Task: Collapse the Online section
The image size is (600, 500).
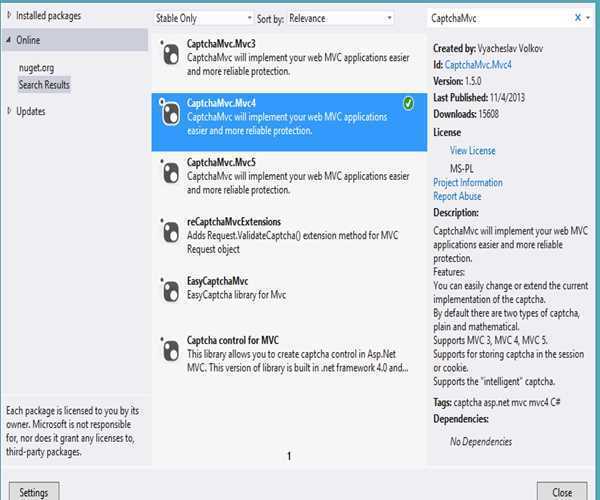Action: (9, 39)
